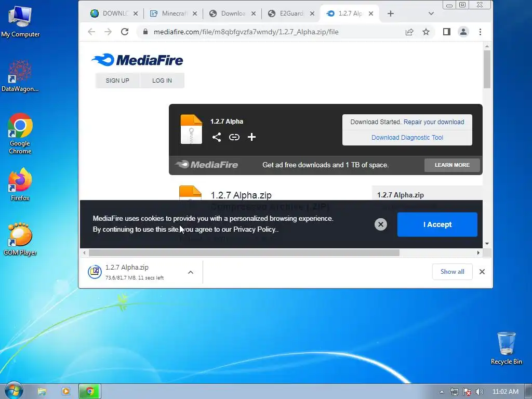Screen dimensions: 532x399
Task: Click Show all downloads button
Action: 452,272
